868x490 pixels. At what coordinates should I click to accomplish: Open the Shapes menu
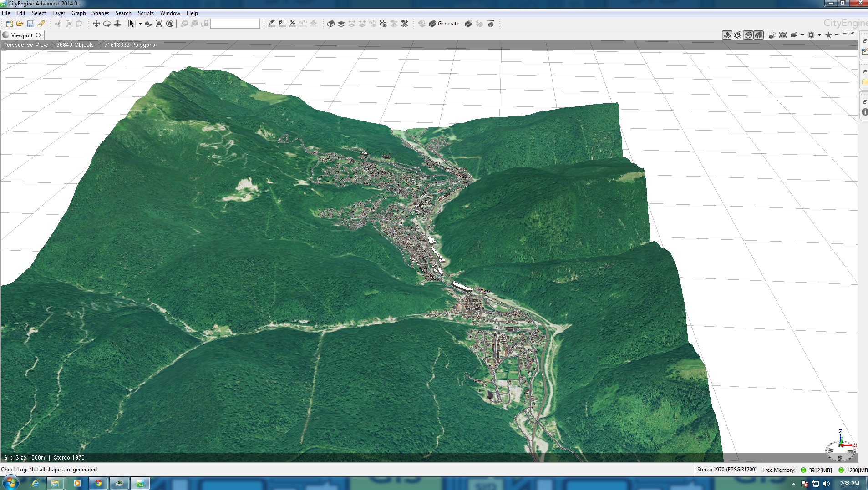click(101, 13)
